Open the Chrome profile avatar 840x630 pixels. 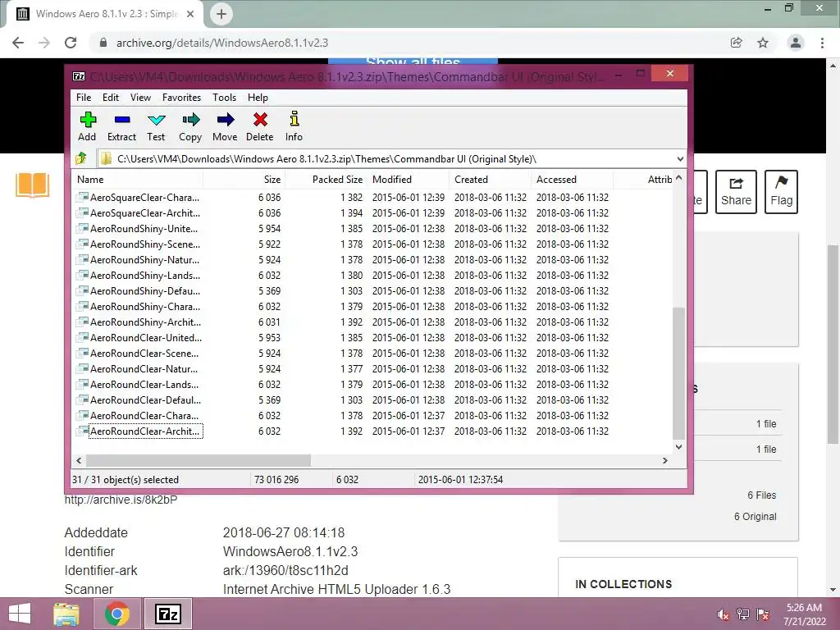click(796, 43)
